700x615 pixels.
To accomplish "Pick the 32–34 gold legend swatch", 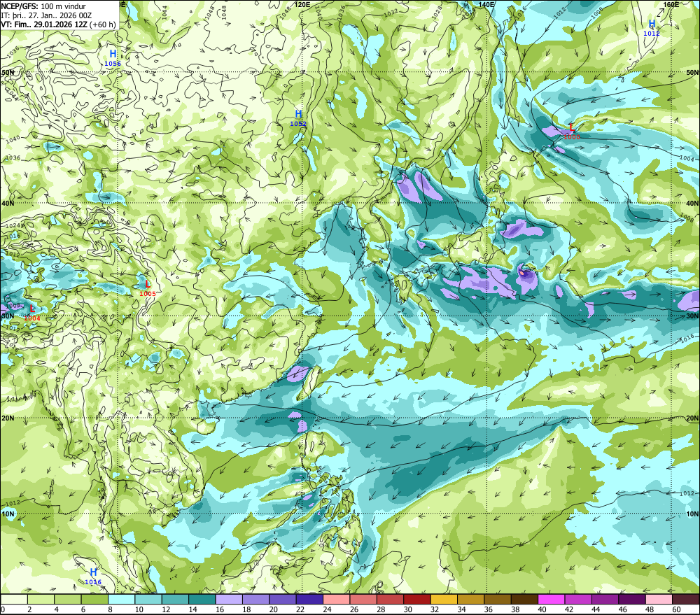I will pos(444,599).
